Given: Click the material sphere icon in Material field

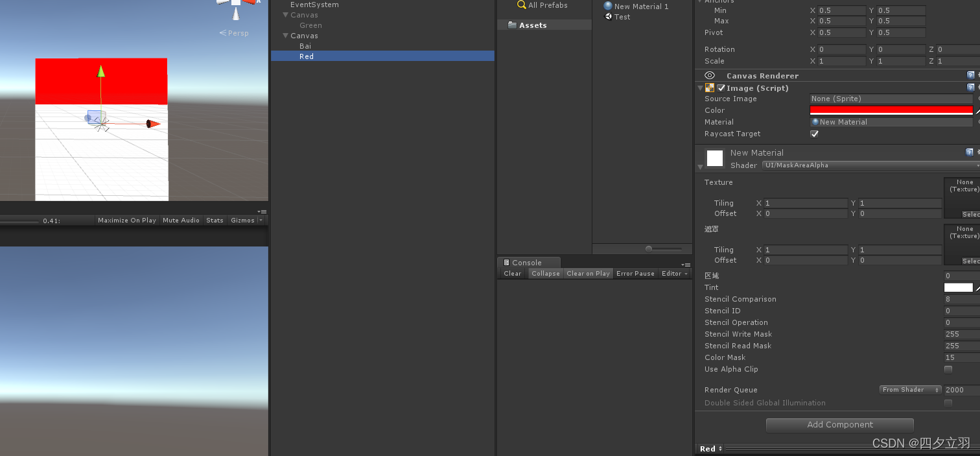Looking at the screenshot, I should [x=815, y=122].
